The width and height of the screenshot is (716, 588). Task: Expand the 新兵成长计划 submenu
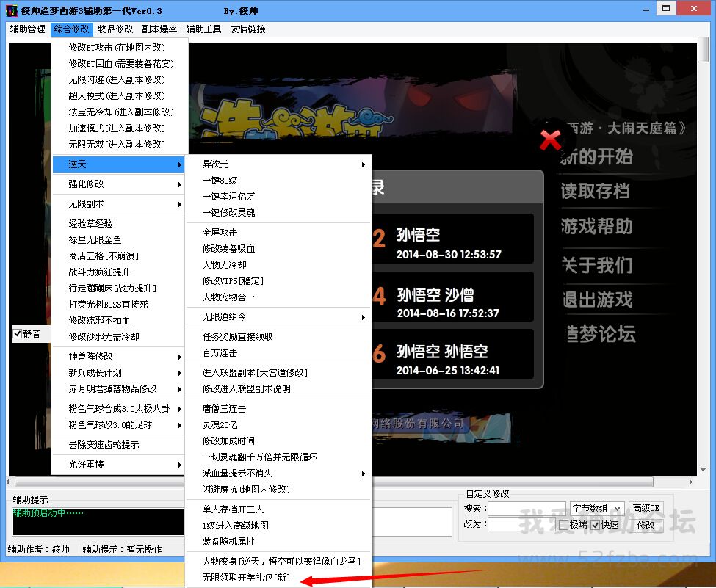[x=118, y=372]
